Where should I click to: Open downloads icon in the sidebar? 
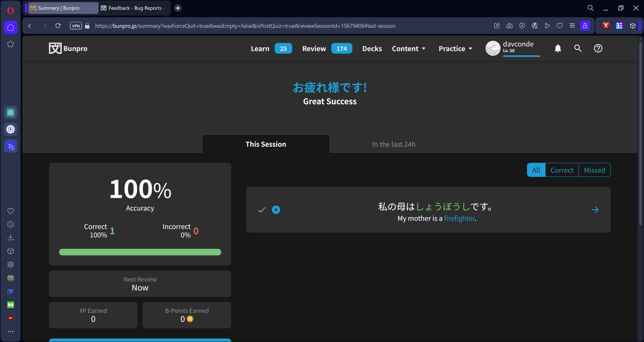[11, 238]
